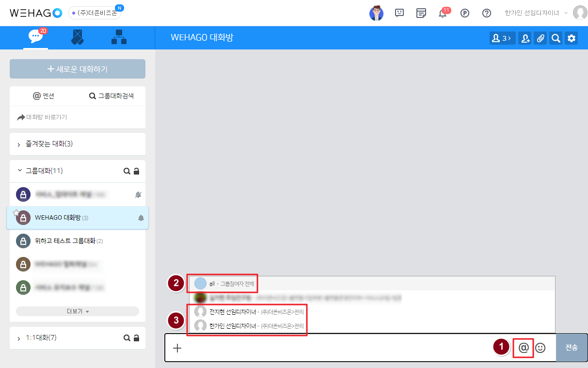
Task: Search within the WEHAGO chat room
Action: coord(556,38)
